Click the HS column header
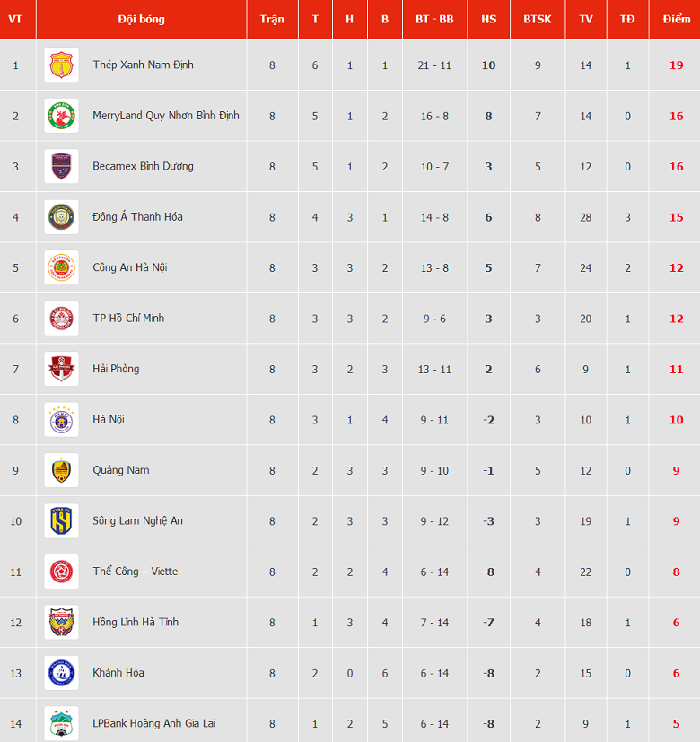 pyautogui.click(x=488, y=19)
